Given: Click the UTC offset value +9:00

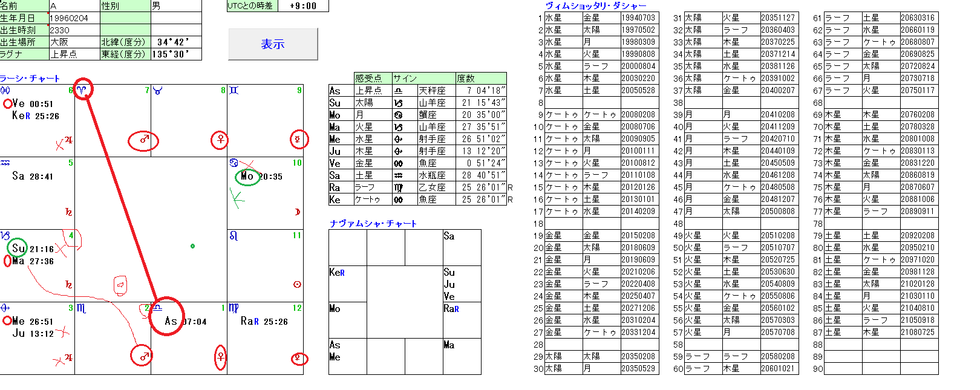Looking at the screenshot, I should click(x=303, y=6).
